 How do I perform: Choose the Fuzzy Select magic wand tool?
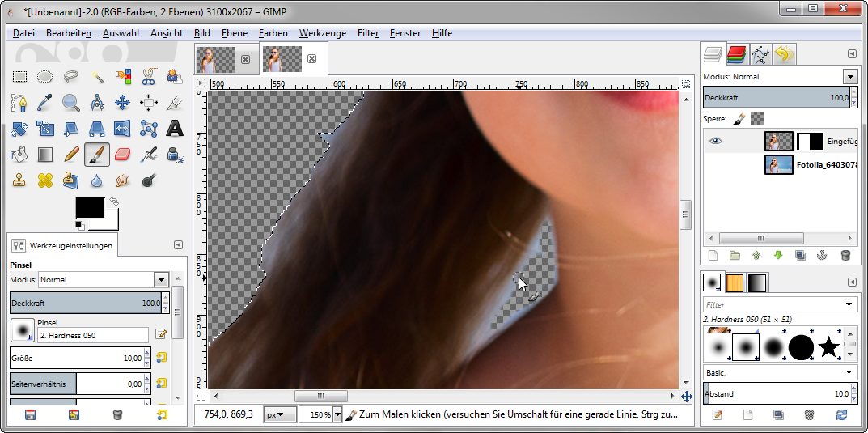click(97, 78)
